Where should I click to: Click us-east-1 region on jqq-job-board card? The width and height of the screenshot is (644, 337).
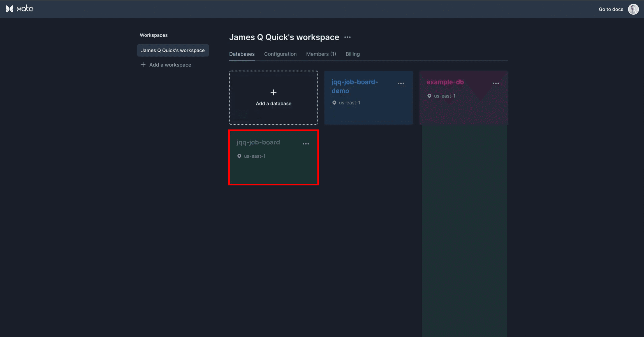(255, 156)
